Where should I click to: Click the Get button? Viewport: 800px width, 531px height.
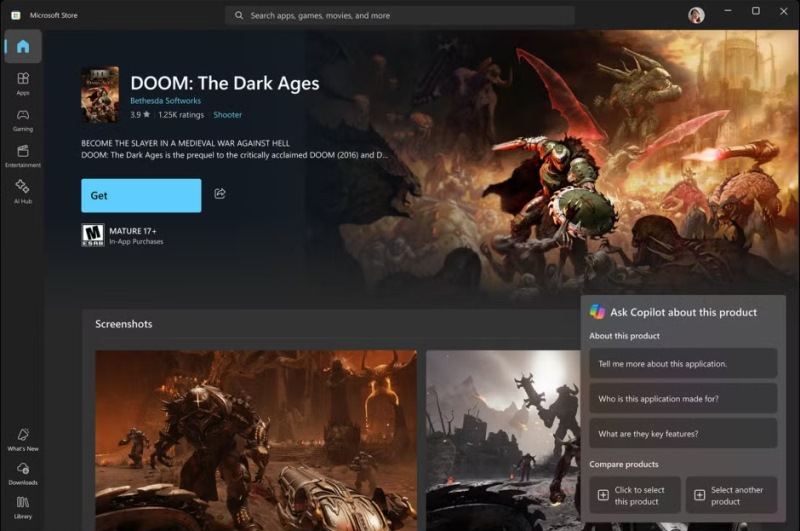[x=141, y=196]
